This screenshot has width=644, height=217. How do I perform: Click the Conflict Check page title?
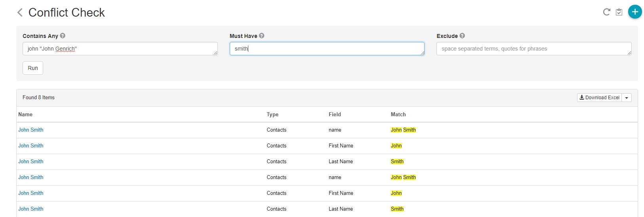pos(67,13)
